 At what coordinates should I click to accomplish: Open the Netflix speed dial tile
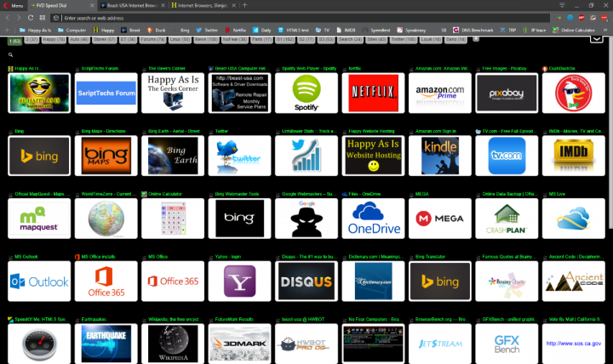point(373,93)
